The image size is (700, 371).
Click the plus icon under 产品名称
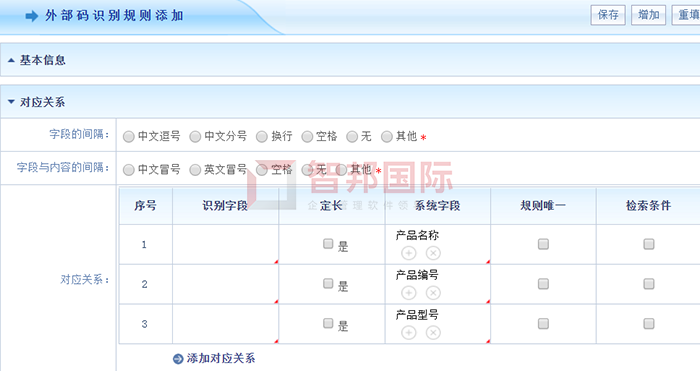pos(408,253)
